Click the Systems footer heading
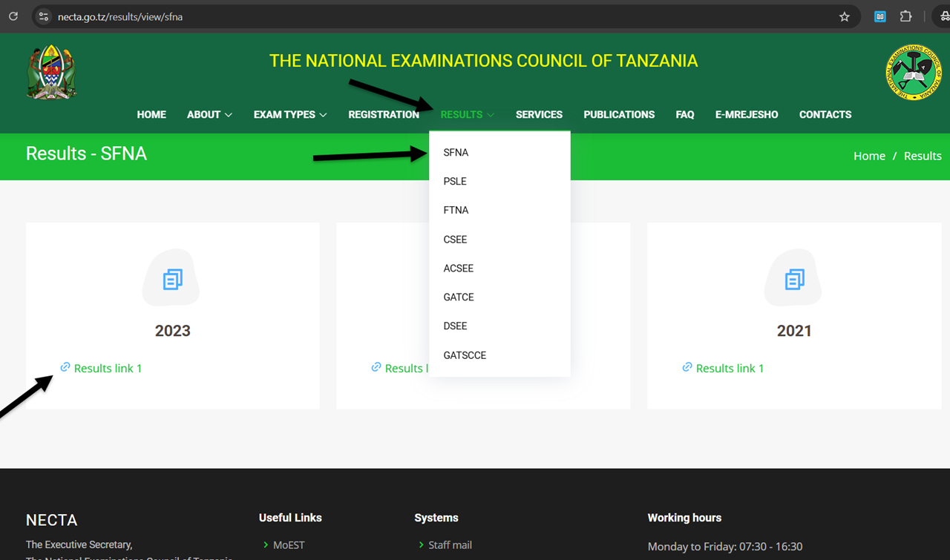Screen dimensions: 950x560 point(436,518)
